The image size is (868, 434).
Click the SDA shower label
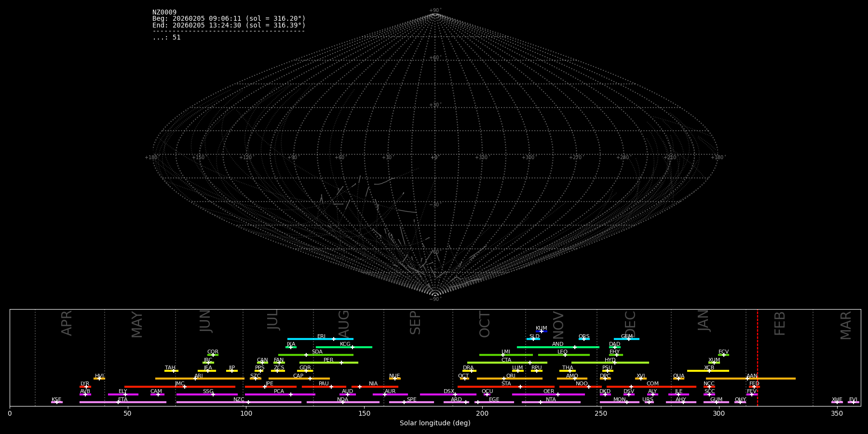pyautogui.click(x=317, y=352)
